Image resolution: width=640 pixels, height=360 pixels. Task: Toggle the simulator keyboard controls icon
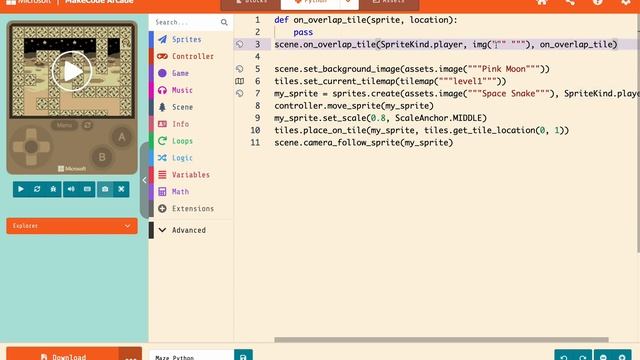click(87, 189)
